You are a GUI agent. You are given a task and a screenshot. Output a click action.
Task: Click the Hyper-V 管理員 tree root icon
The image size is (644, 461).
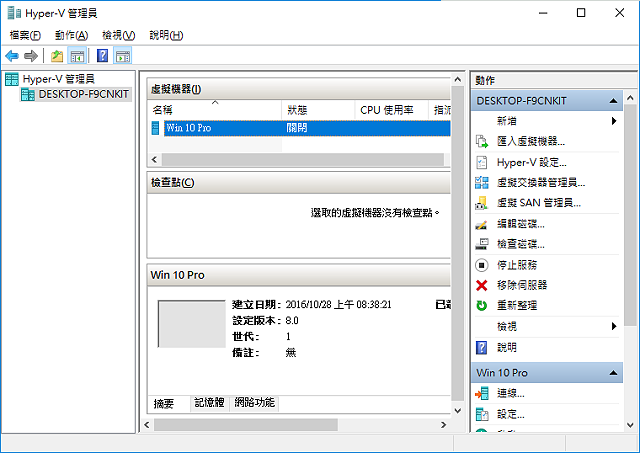pos(12,79)
